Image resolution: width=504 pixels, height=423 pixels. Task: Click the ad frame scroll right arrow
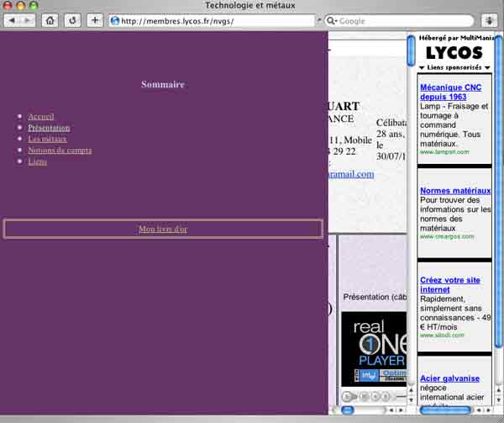pos(489,410)
